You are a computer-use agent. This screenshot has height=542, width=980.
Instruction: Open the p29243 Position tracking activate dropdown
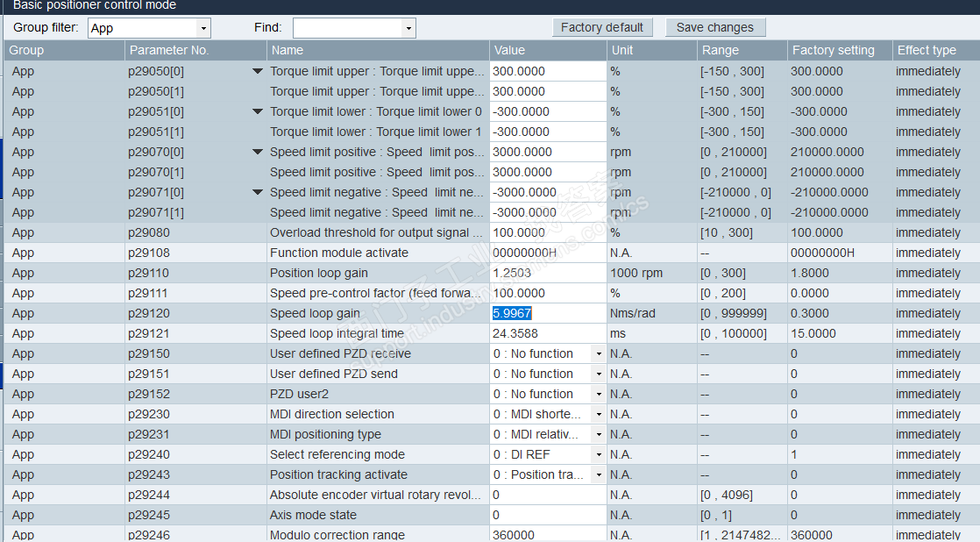click(599, 474)
